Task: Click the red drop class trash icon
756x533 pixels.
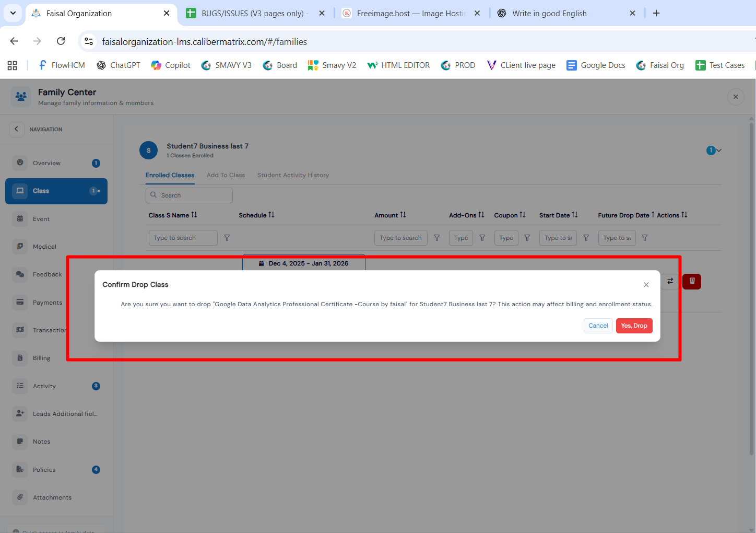Action: (x=692, y=281)
